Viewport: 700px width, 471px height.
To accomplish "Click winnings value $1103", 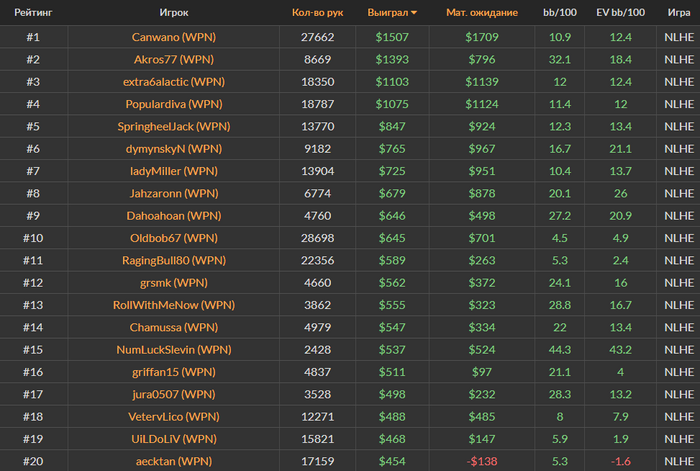I will (392, 82).
